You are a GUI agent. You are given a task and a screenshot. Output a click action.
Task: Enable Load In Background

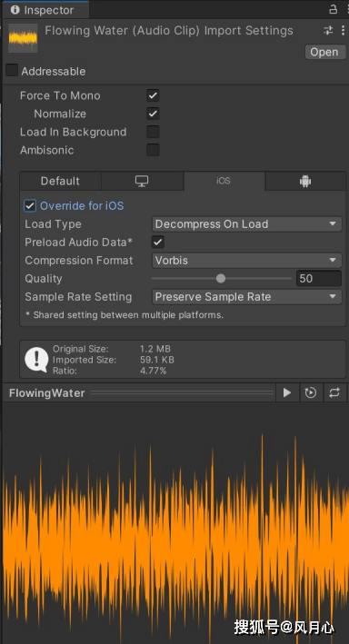tap(153, 132)
